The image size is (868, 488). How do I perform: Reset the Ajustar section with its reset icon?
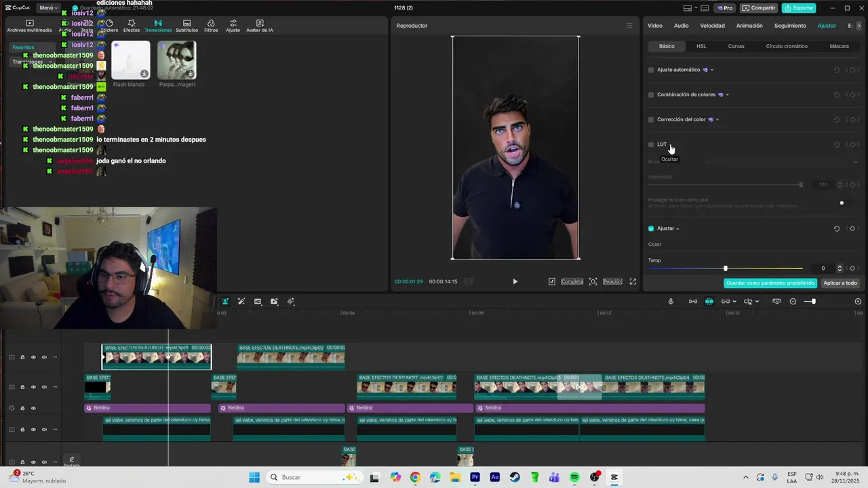(836, 229)
